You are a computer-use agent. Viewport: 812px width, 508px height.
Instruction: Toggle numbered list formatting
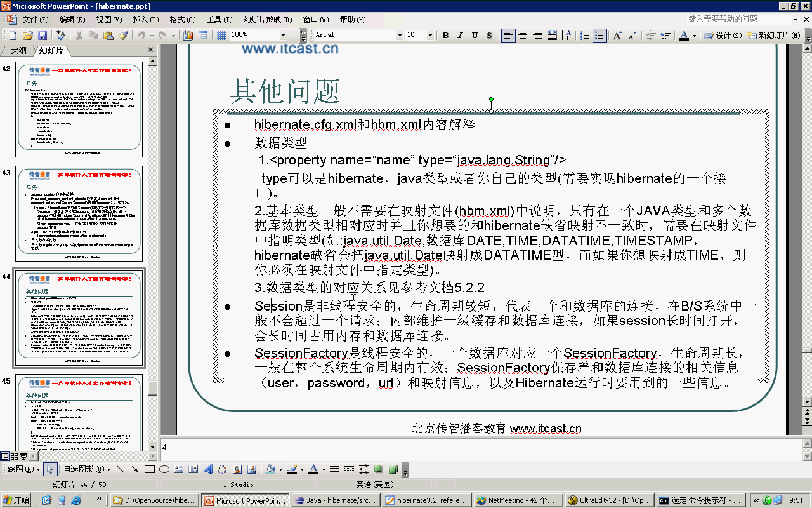585,36
